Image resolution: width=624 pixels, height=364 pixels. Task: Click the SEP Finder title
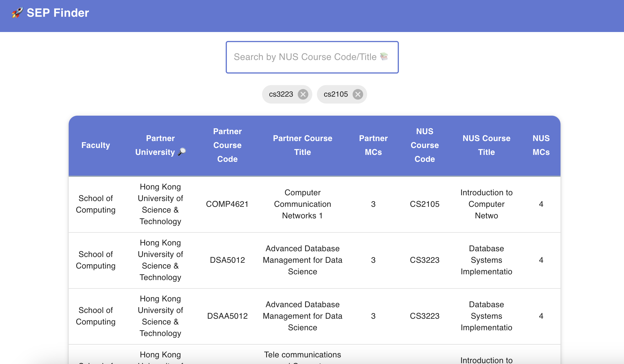click(58, 13)
